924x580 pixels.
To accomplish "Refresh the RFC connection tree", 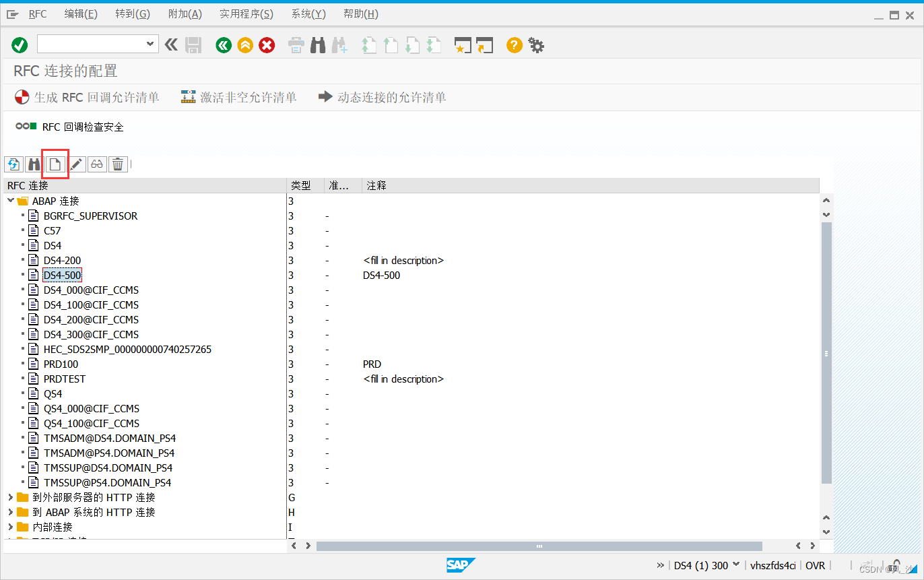I will tap(13, 164).
